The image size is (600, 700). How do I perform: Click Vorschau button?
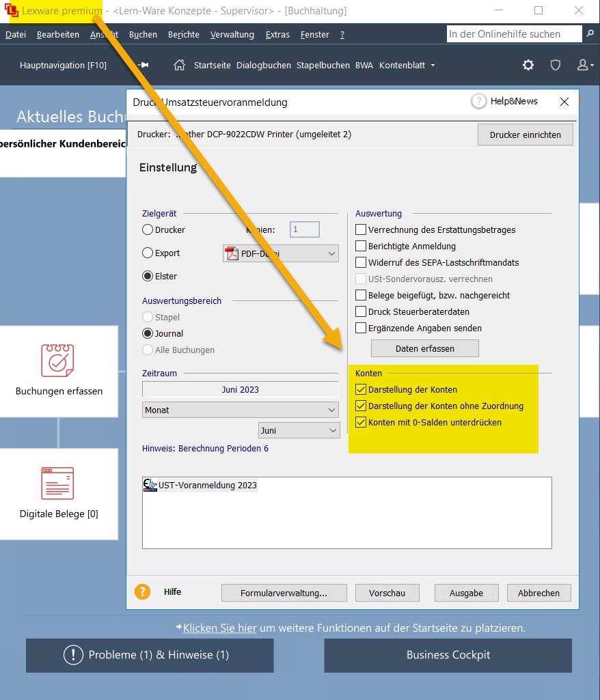(387, 593)
